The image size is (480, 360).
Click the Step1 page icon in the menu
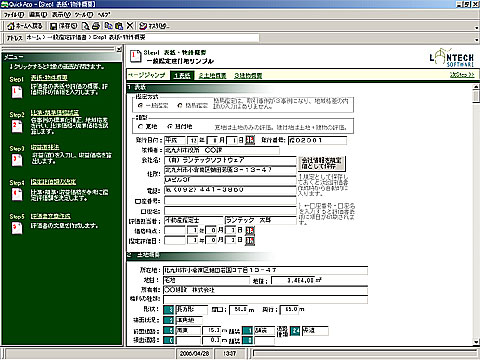[17, 92]
